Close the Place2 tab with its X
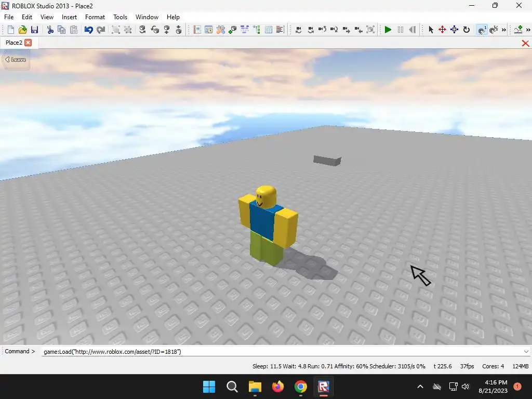 coord(28,43)
